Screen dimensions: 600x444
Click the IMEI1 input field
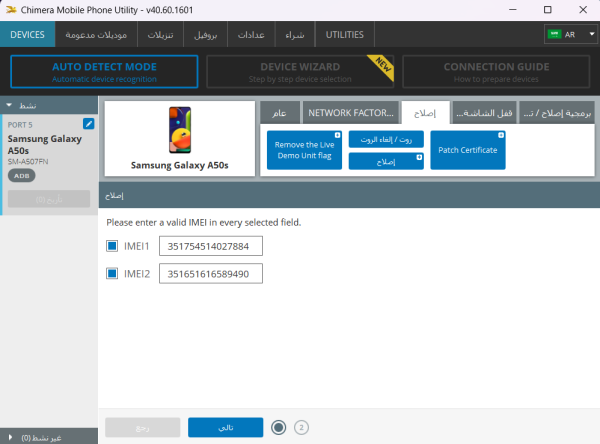(211, 246)
